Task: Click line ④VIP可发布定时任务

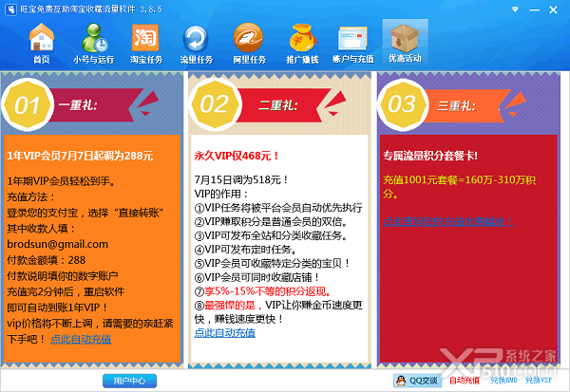Action: [x=246, y=250]
